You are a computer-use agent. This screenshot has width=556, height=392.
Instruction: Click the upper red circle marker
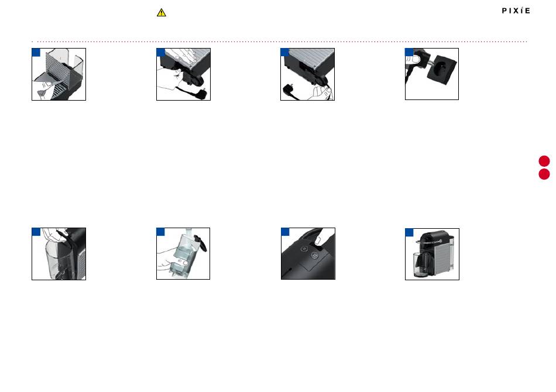pyautogui.click(x=544, y=161)
